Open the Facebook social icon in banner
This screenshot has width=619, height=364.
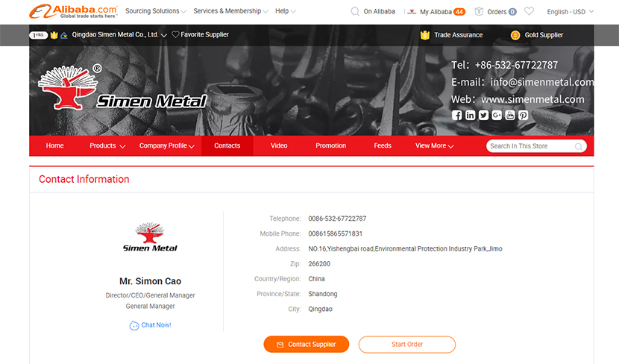pos(456,115)
